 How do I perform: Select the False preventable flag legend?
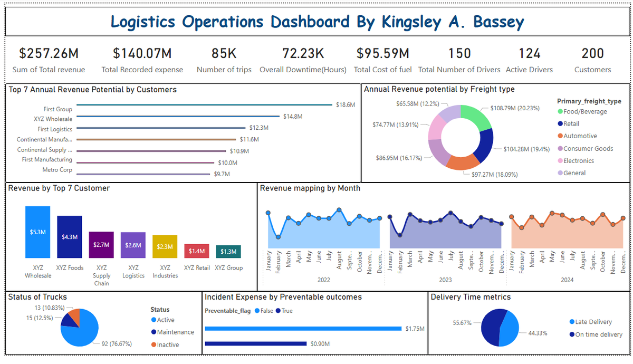(x=264, y=311)
